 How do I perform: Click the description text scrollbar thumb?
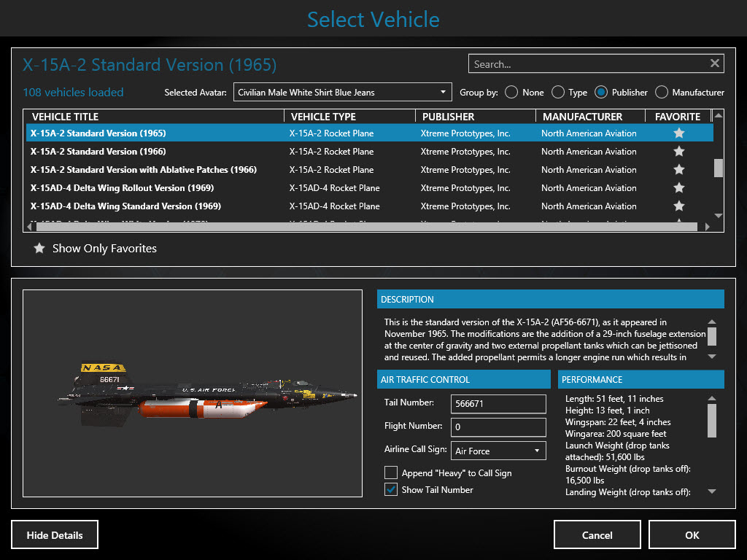pos(712,335)
